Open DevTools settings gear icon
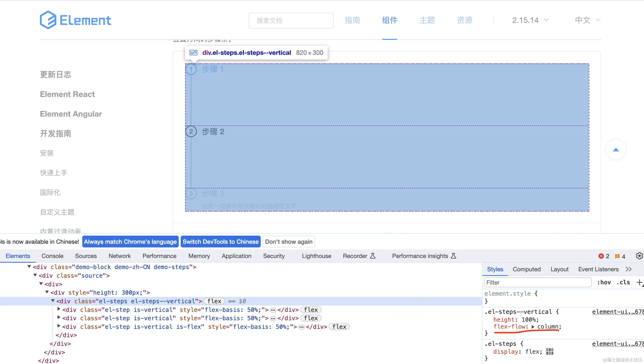Viewport: 644px width, 364px height. coord(639,256)
